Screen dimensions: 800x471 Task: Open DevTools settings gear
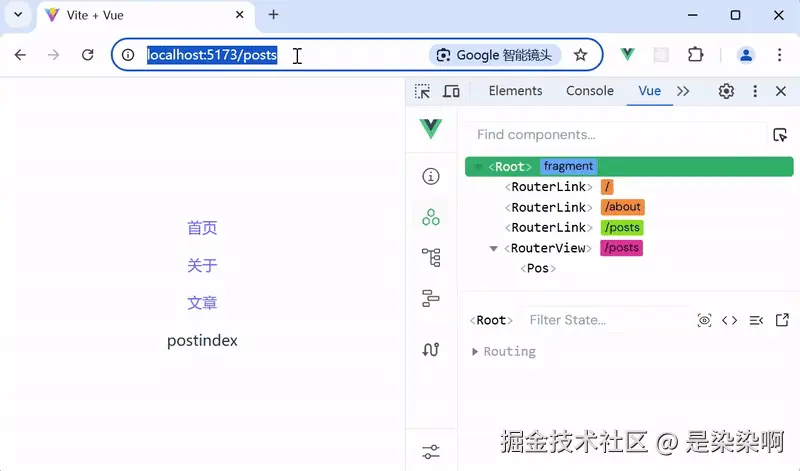(727, 91)
